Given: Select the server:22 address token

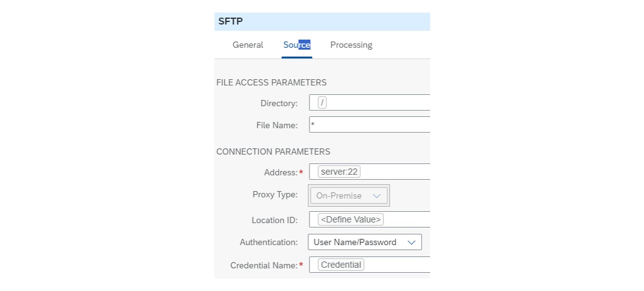Looking at the screenshot, I should (339, 172).
